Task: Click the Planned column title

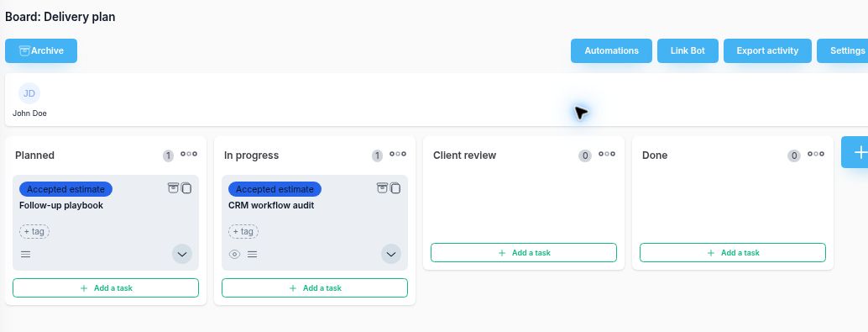Action: (x=35, y=155)
